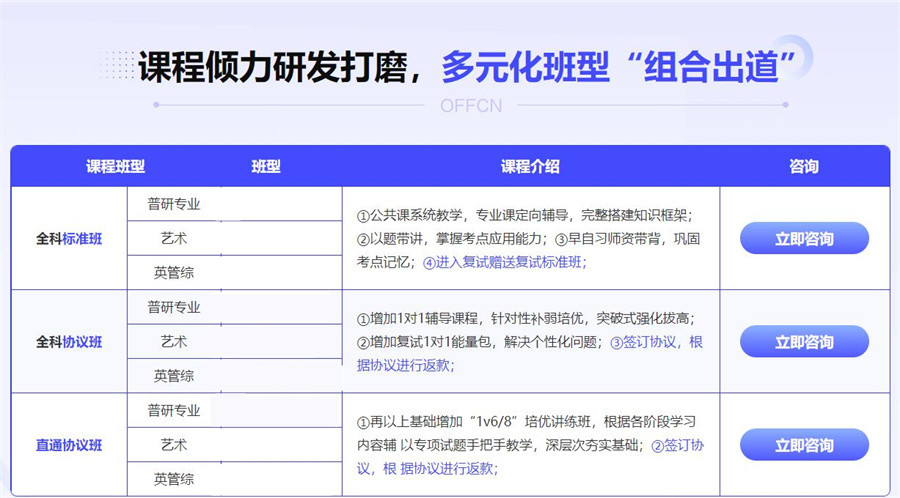Click 立即咨询 button for 直通协议班
Image resolution: width=900 pixels, height=498 pixels.
click(804, 445)
